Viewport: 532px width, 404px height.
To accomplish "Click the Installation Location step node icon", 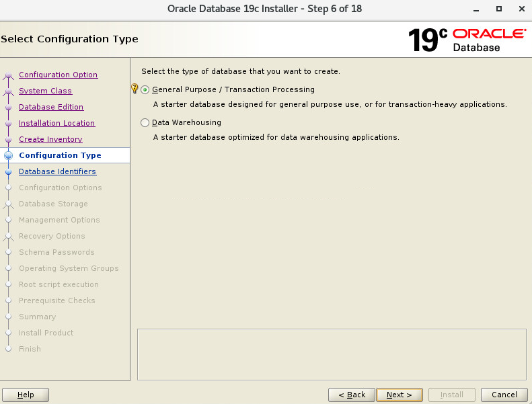I will (9, 124).
